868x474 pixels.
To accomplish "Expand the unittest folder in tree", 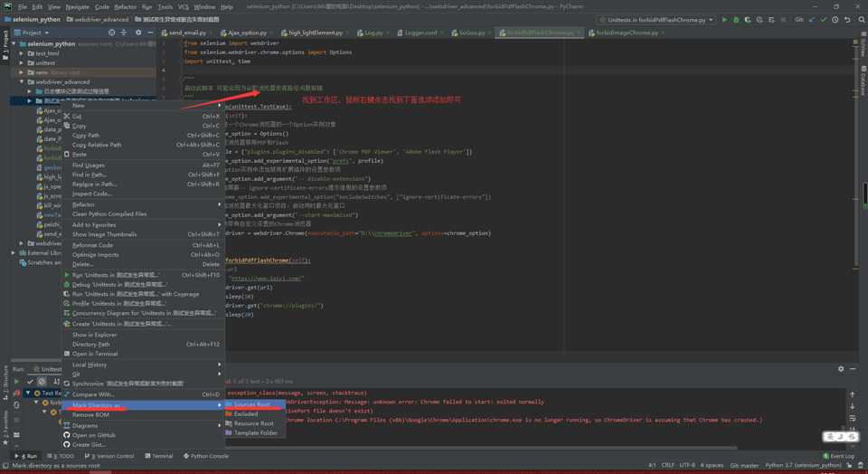I will coord(22,63).
